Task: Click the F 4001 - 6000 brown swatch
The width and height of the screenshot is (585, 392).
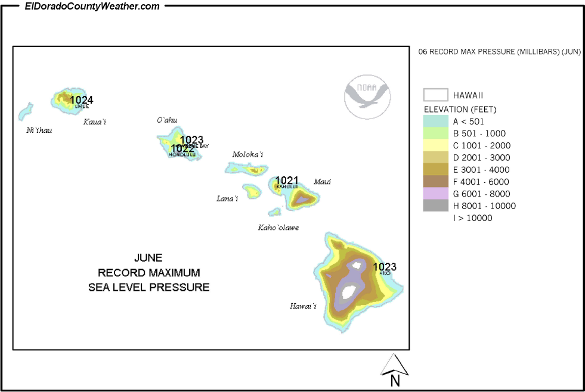Action: 435,182
